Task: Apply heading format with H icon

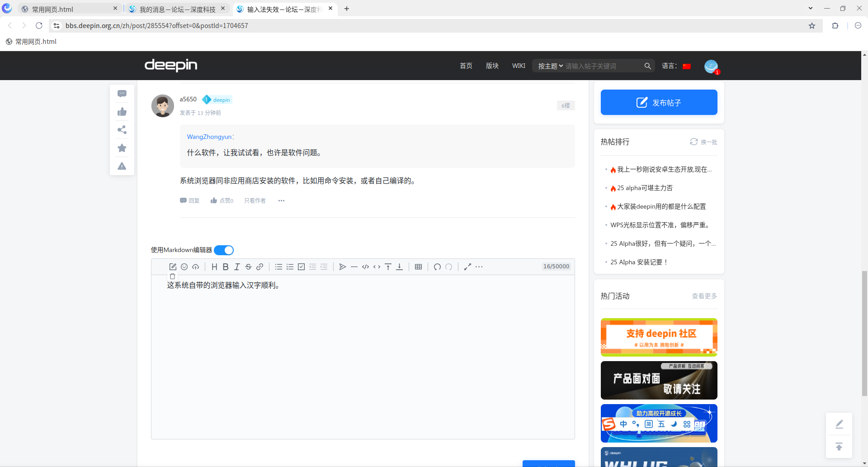Action: point(214,267)
